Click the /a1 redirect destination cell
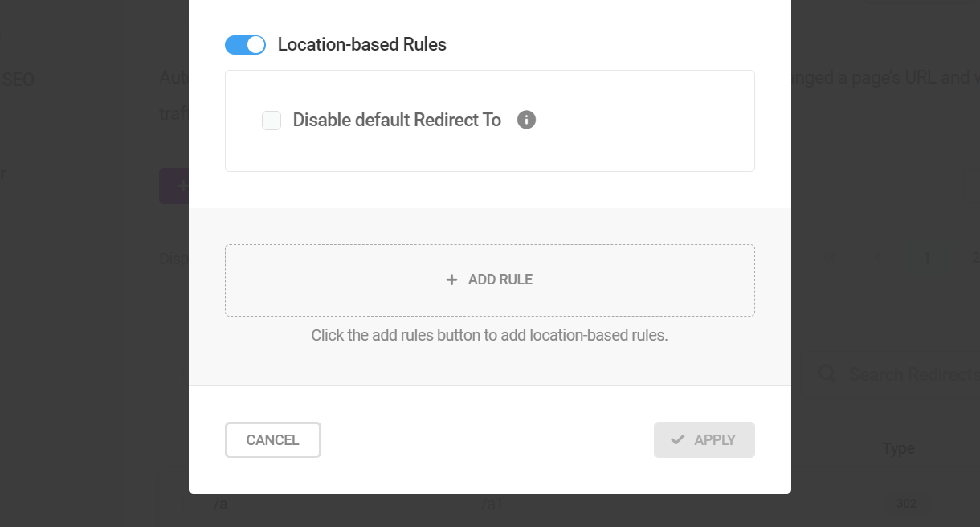Image resolution: width=980 pixels, height=527 pixels. 492,504
